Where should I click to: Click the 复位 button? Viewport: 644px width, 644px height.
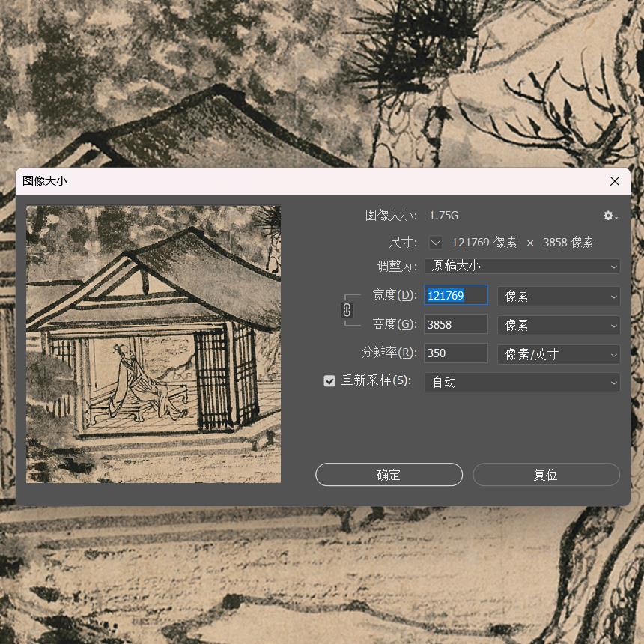pos(546,475)
